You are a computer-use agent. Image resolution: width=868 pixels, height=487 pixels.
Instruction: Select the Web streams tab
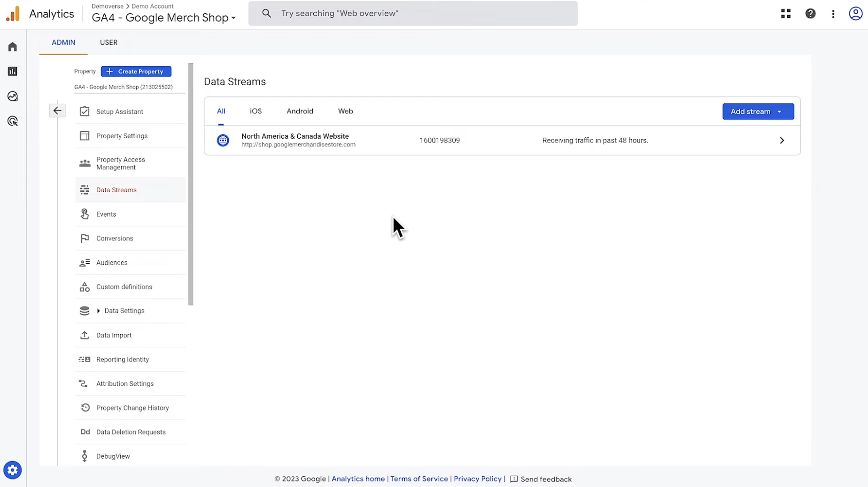tap(345, 111)
